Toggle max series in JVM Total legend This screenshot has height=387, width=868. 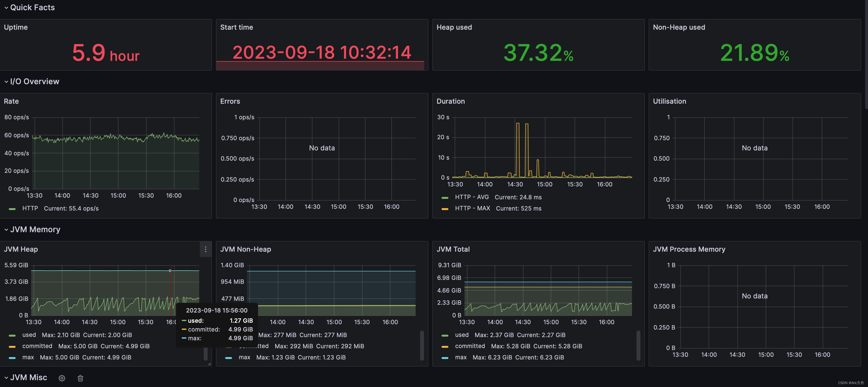coord(461,357)
